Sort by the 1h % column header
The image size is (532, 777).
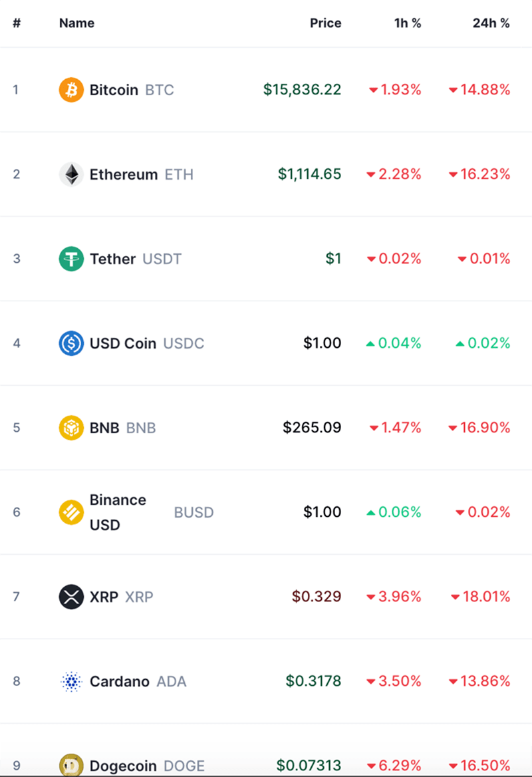[x=407, y=23]
